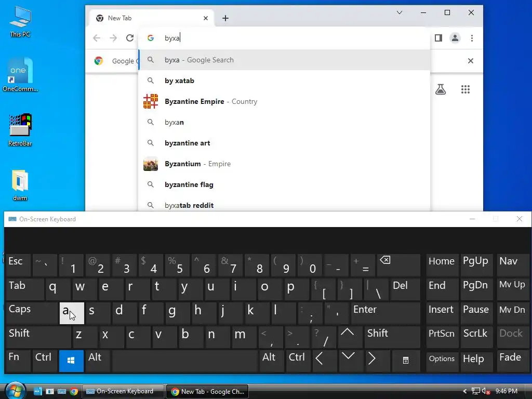Image resolution: width=532 pixels, height=399 pixels.
Task: Tap the PrtScn key
Action: 442,337
